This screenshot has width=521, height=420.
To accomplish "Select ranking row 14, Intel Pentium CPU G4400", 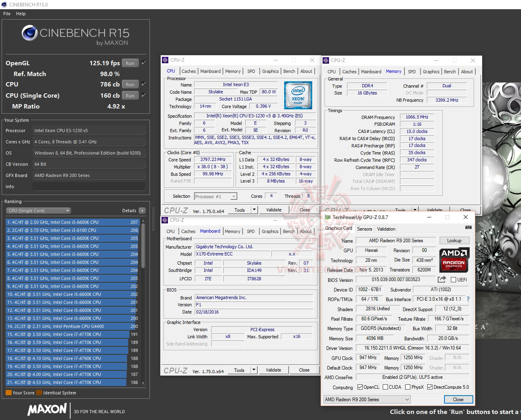I will pyautogui.click(x=72, y=326).
